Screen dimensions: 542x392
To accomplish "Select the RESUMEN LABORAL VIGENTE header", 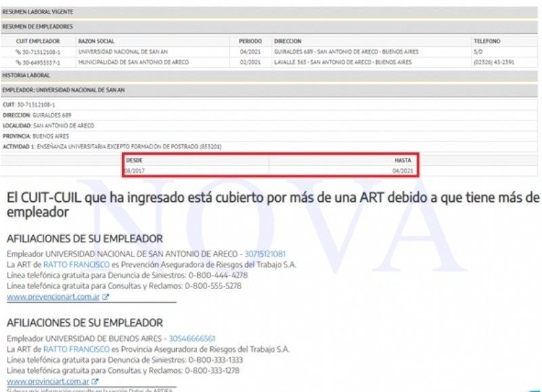I will pyautogui.click(x=269, y=12).
